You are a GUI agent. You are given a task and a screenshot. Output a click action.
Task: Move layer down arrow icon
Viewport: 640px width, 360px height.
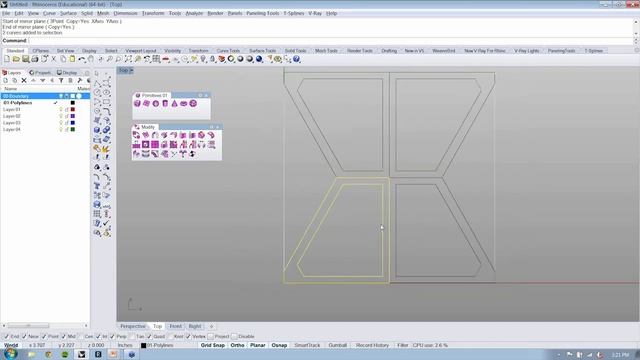point(42,80)
